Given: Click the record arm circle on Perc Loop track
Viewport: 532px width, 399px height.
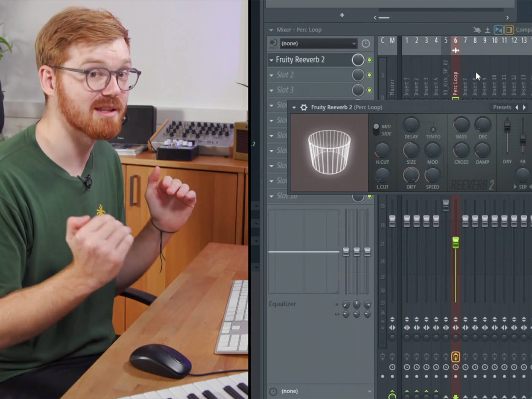Looking at the screenshot, I should (x=456, y=367).
